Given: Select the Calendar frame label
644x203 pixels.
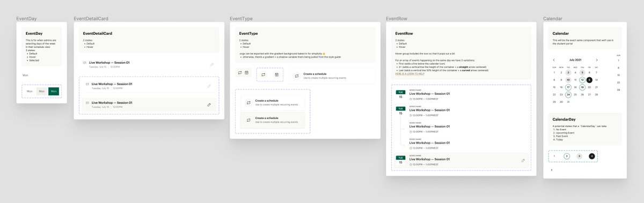Looking at the screenshot, I should point(553,19).
